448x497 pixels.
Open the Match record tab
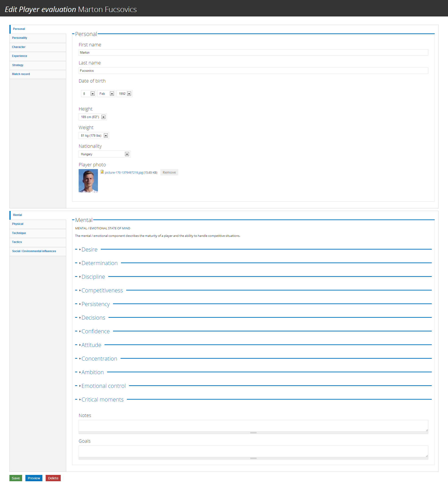point(38,74)
